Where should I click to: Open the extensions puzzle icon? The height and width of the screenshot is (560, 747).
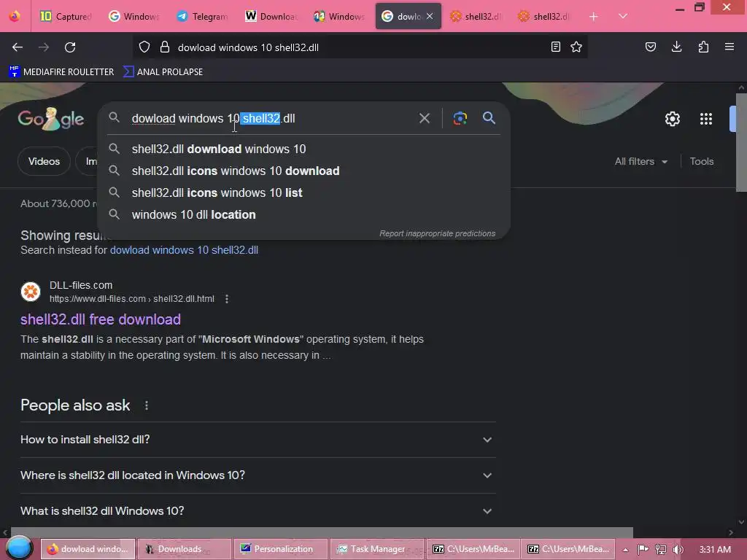703,47
